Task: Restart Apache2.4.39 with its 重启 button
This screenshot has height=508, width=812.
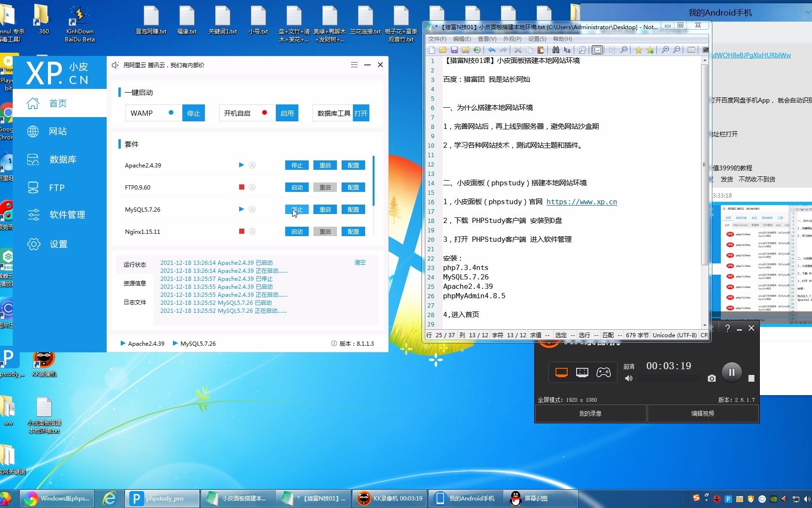Action: (x=325, y=165)
